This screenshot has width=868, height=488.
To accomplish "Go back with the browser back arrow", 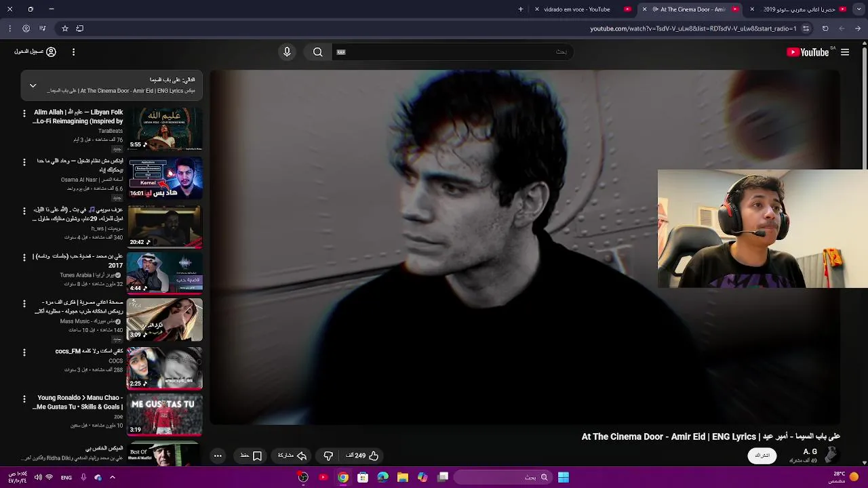I will point(858,28).
